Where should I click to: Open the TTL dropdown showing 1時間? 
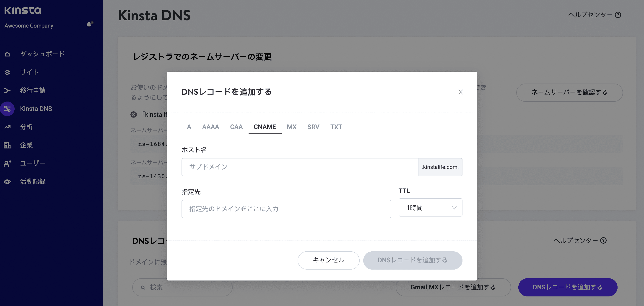[430, 207]
